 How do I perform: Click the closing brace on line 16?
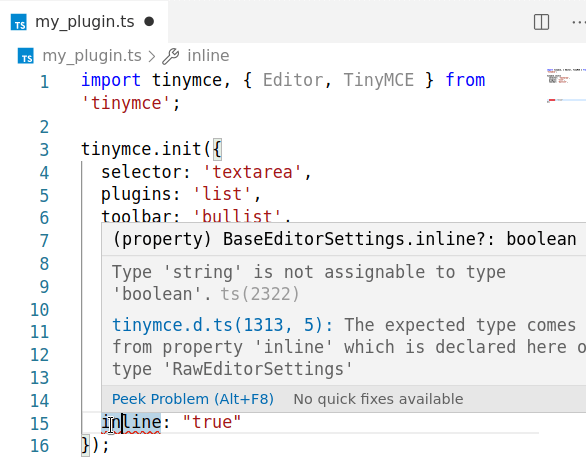tap(86, 446)
